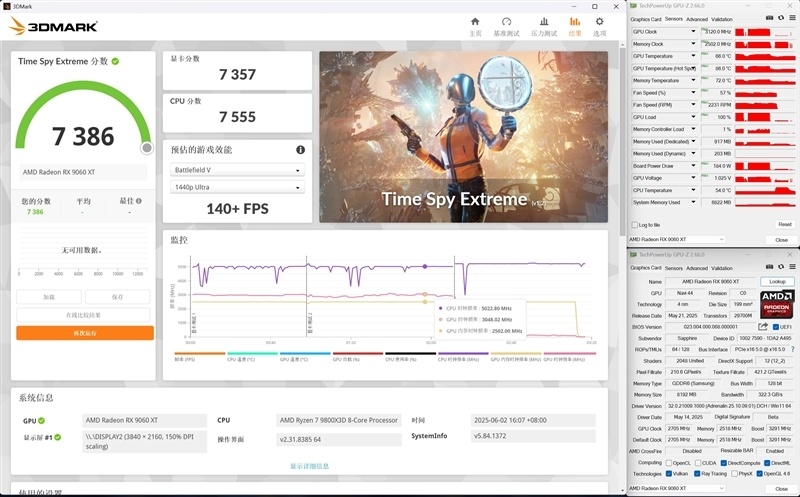Open the GPU selector dropdown in GPU-Z Sensors window
Screen dimensions: 800x497
click(677, 239)
